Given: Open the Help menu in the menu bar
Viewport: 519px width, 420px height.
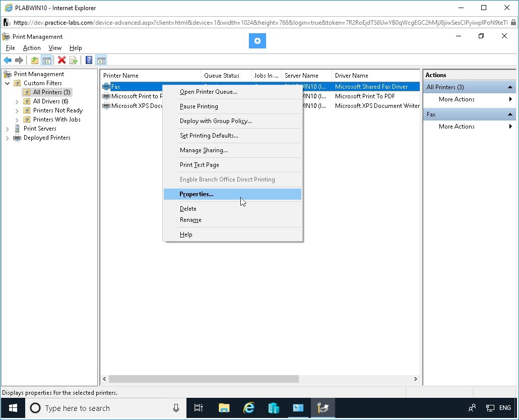Looking at the screenshot, I should (x=76, y=48).
